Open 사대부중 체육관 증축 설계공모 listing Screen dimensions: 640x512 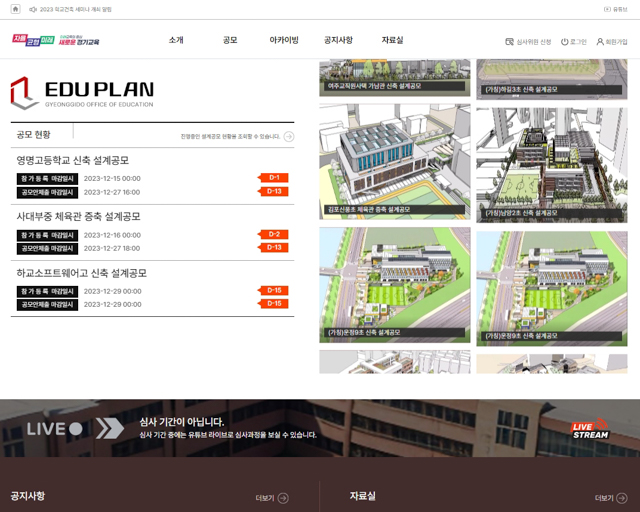[78, 216]
